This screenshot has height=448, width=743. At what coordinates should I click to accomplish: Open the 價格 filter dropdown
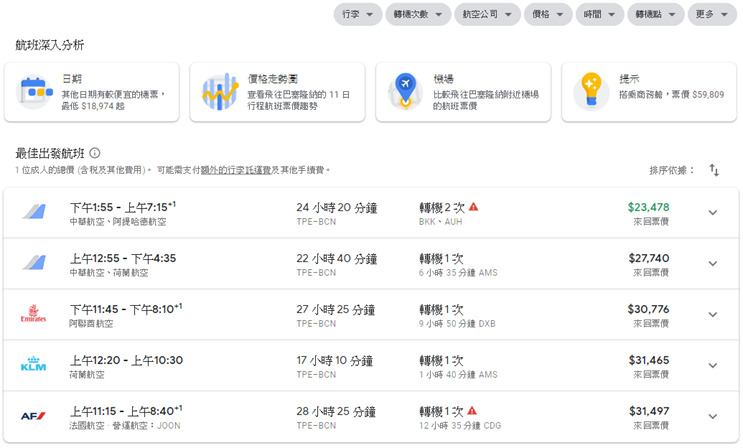547,15
